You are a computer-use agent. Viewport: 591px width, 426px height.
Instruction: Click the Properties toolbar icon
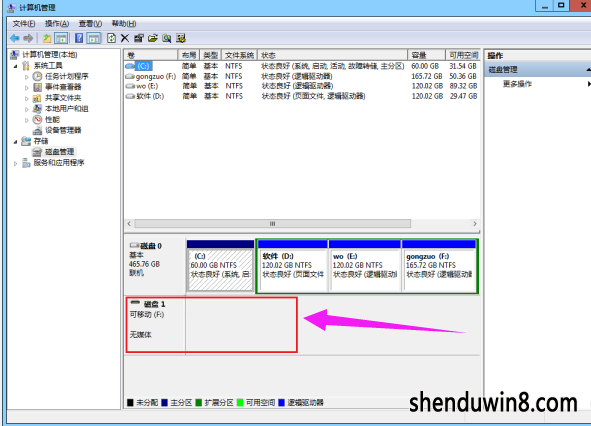pyautogui.click(x=139, y=38)
